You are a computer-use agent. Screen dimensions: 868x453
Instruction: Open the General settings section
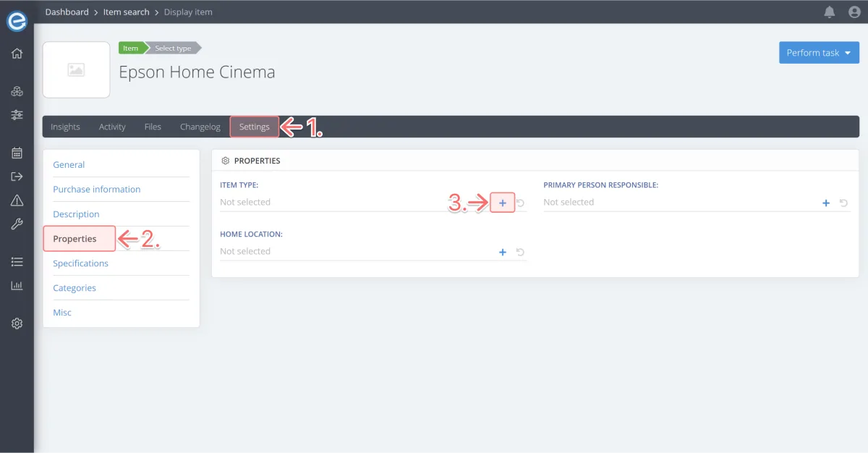[x=69, y=165]
